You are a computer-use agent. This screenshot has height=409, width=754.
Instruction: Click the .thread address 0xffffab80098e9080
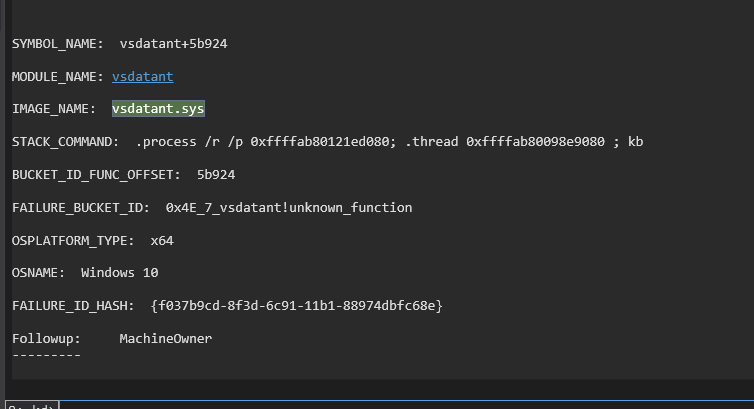point(535,142)
